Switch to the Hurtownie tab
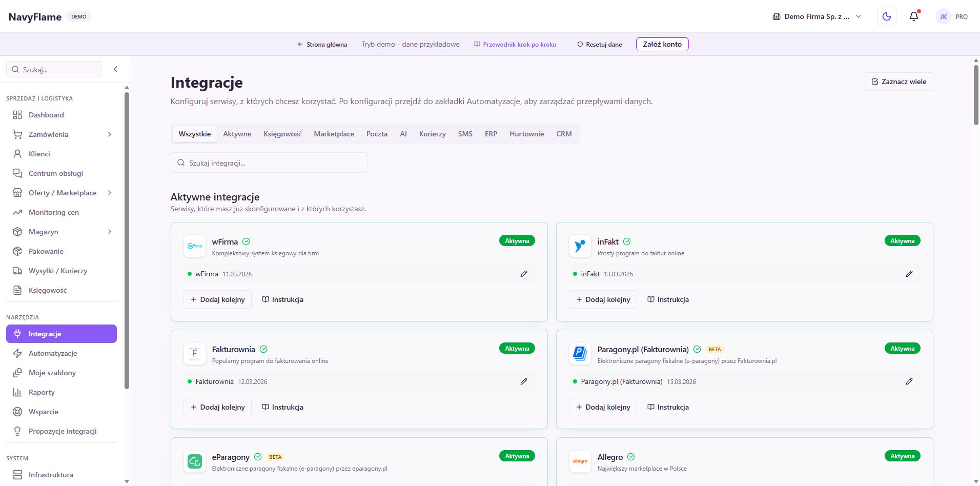The height and width of the screenshot is (486, 980). (527, 134)
